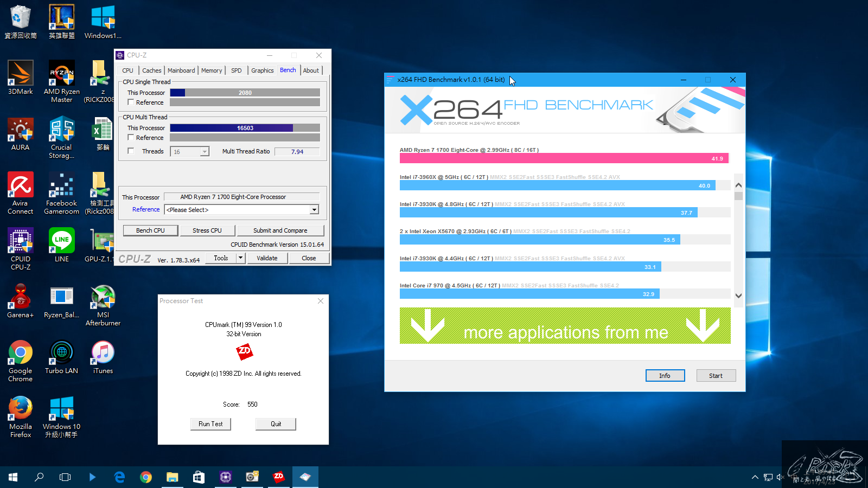Open Task View from the taskbar
868x488 pixels.
[65, 477]
